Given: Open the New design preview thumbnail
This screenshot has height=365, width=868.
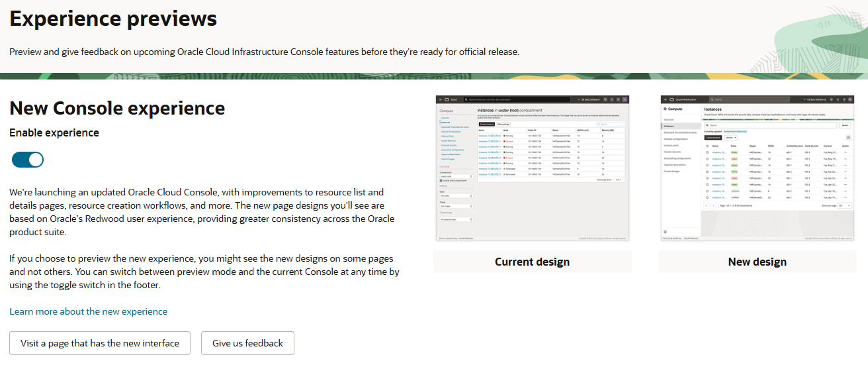Looking at the screenshot, I should (x=758, y=168).
